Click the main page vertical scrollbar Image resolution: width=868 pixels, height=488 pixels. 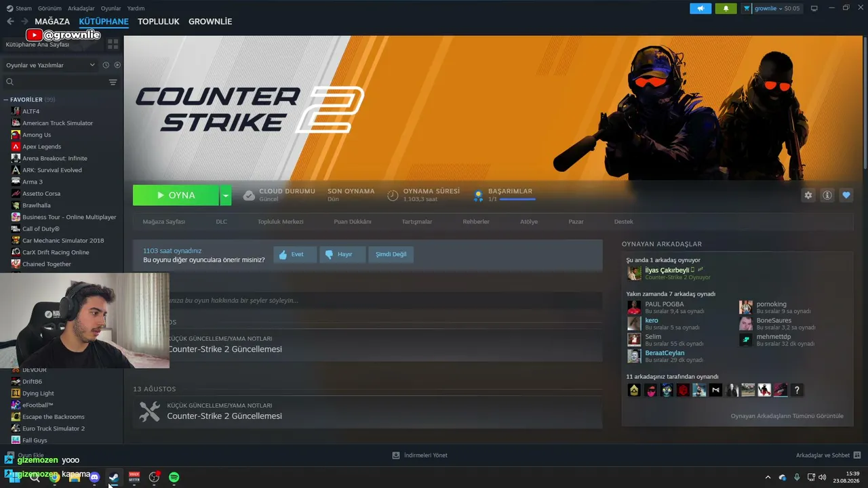865,102
